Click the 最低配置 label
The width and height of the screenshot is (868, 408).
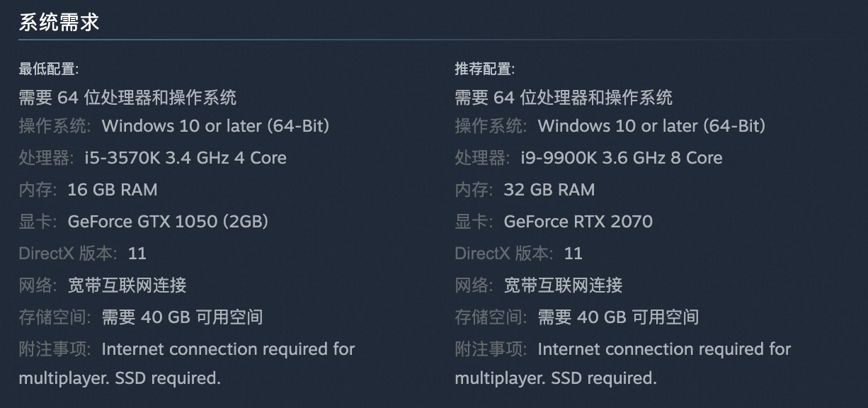tap(48, 69)
